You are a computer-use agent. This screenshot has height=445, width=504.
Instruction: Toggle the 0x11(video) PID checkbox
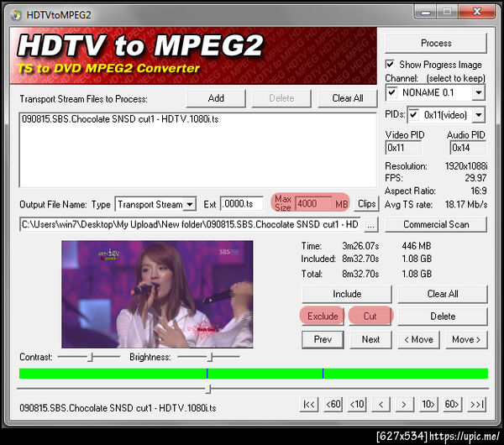pos(413,115)
